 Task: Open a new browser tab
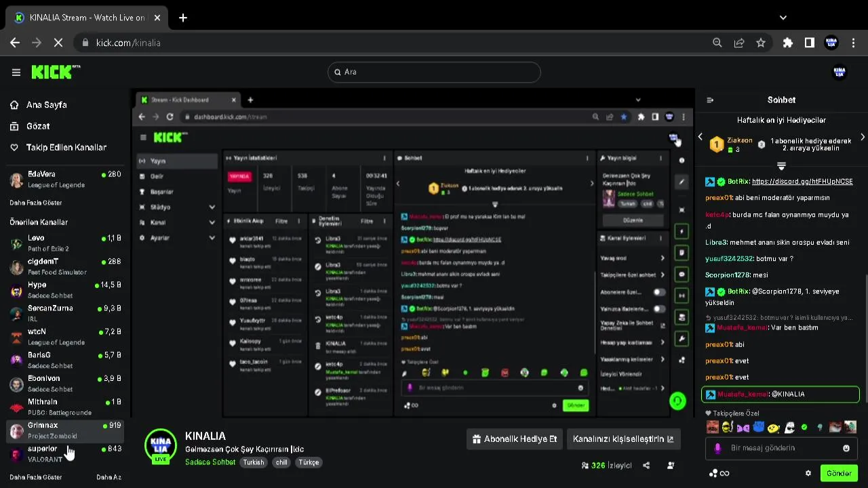click(x=183, y=18)
